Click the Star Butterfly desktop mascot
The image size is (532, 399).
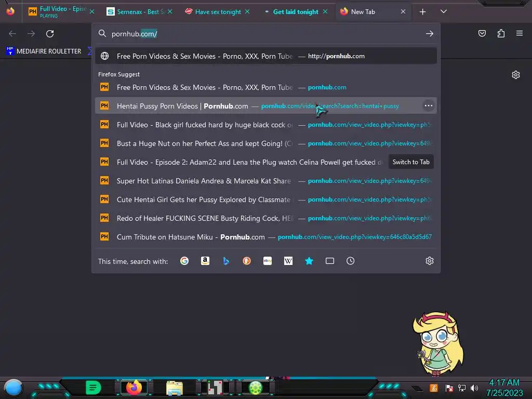point(438,344)
